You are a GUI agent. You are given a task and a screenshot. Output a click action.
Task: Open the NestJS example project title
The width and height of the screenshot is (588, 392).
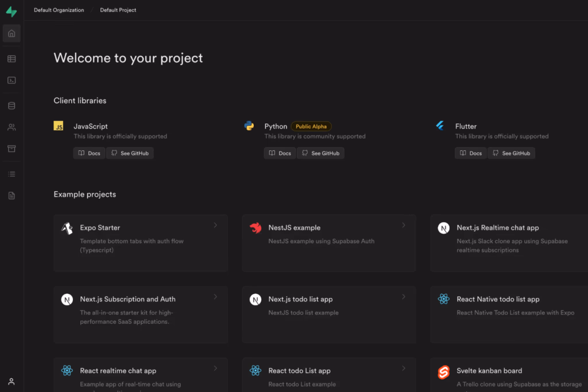(295, 228)
